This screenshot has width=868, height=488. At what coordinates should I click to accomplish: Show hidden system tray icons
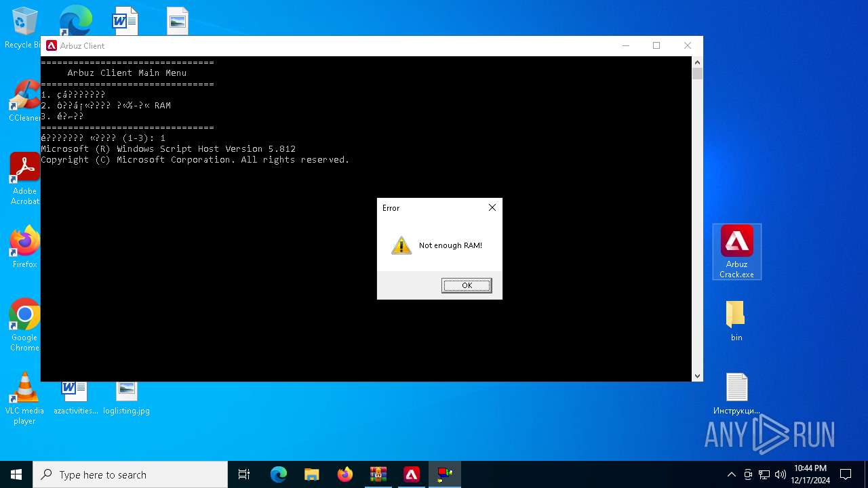tap(731, 474)
